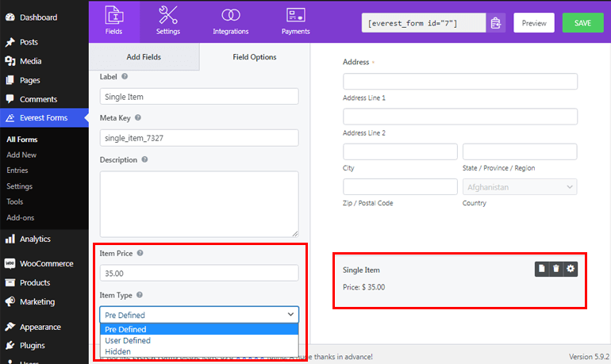The image size is (611, 364).
Task: Open Products in the sidebar
Action: [35, 282]
